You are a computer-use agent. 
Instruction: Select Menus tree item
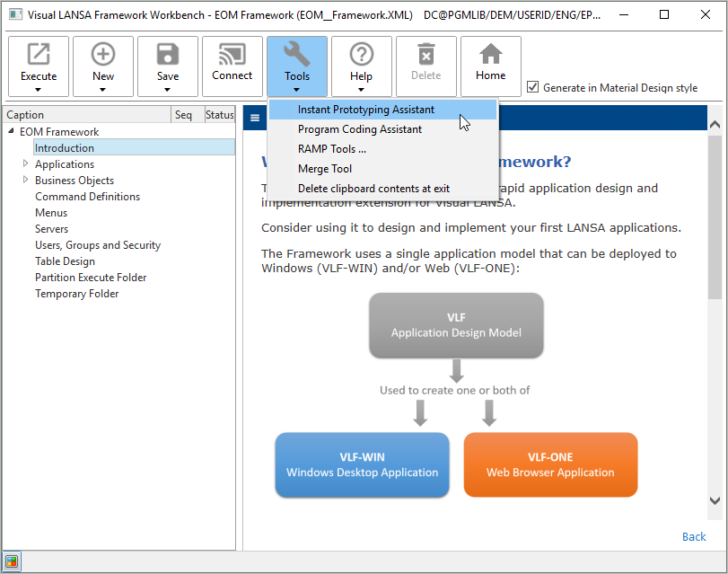point(51,213)
